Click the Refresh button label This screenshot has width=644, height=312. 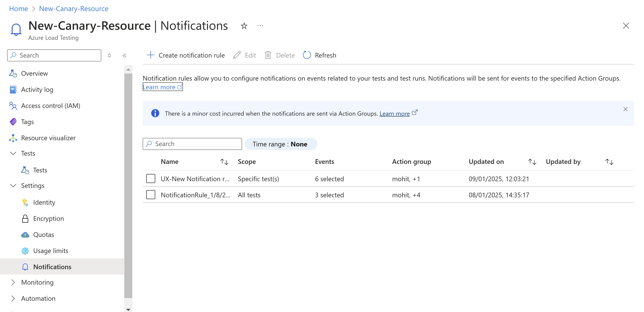point(325,55)
